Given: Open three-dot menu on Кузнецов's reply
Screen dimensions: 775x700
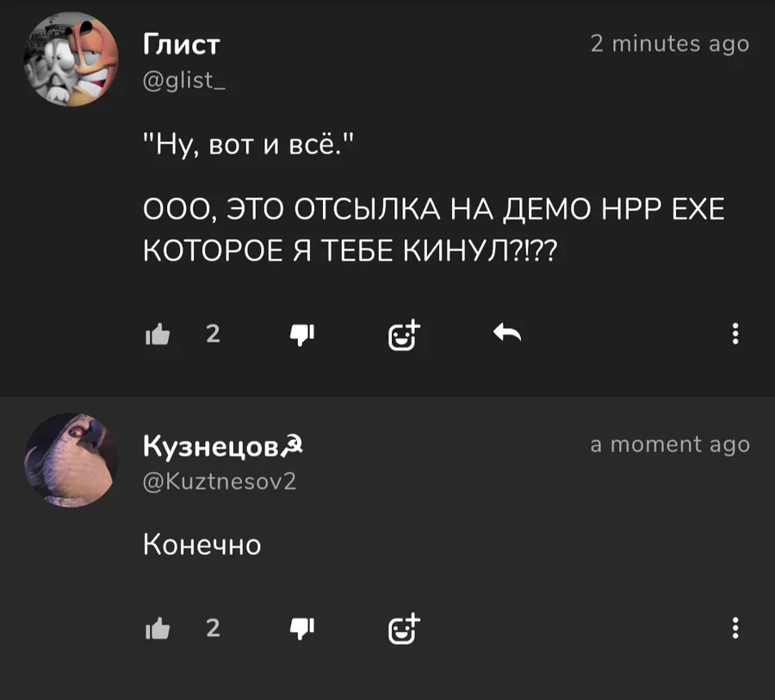Looking at the screenshot, I should point(735,628).
